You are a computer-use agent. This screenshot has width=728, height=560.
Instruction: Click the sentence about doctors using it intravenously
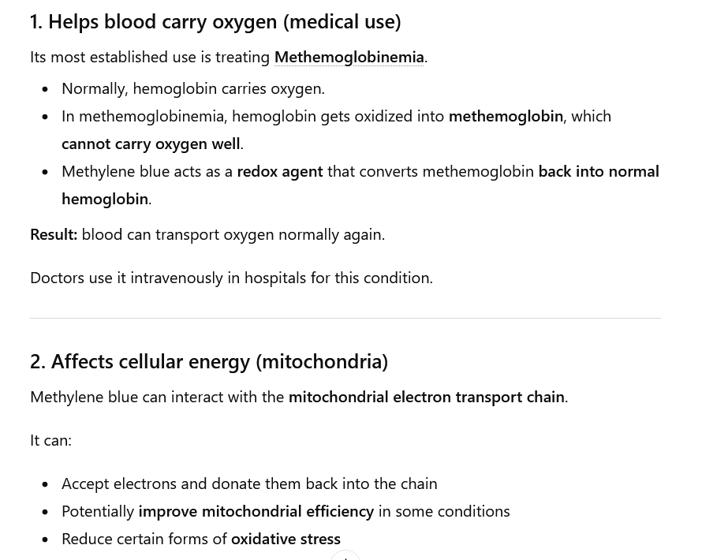click(x=231, y=278)
